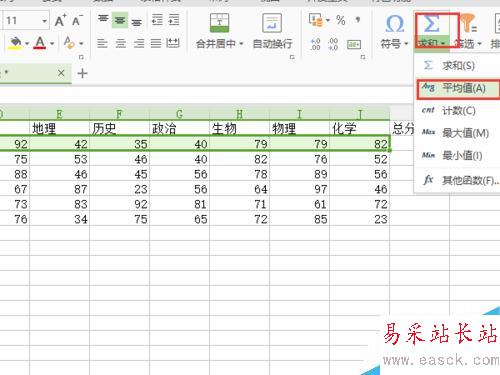Click the 物理 header cell
The image size is (500, 375).
pyautogui.click(x=299, y=129)
